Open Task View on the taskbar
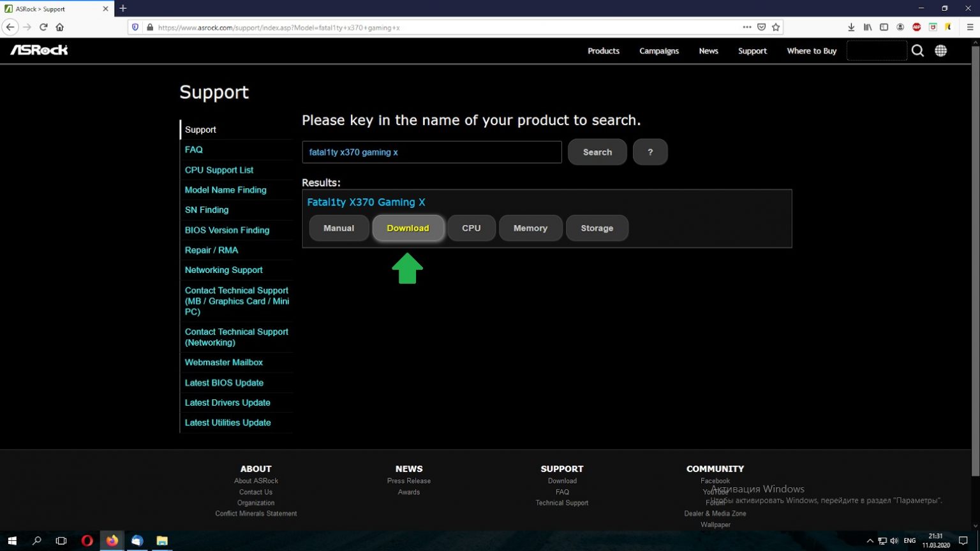 (61, 541)
